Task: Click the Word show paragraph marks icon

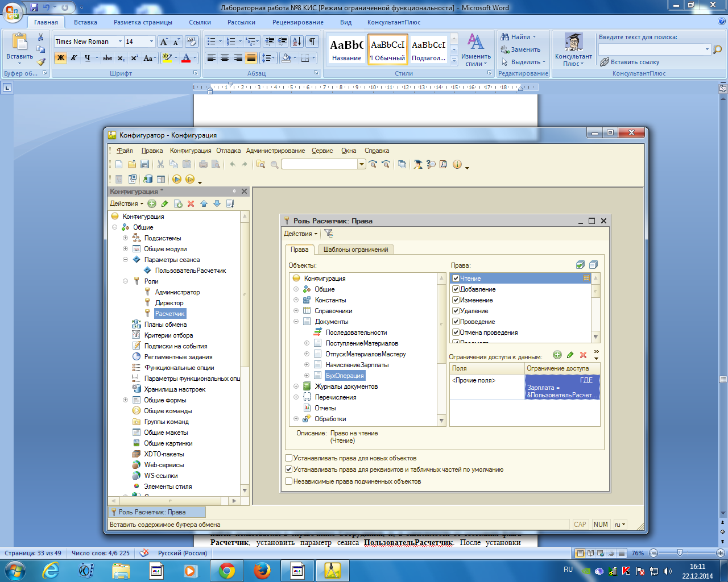Action: [312, 41]
